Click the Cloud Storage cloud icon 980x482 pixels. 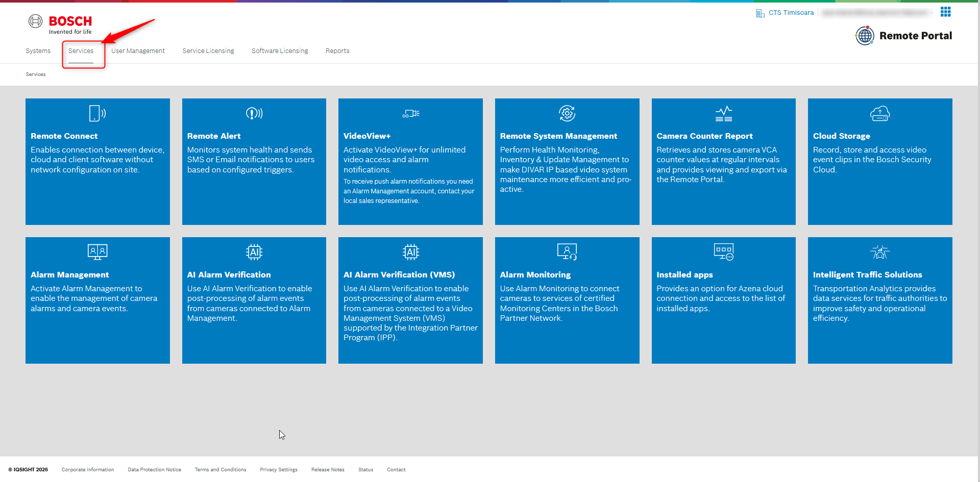click(x=879, y=113)
